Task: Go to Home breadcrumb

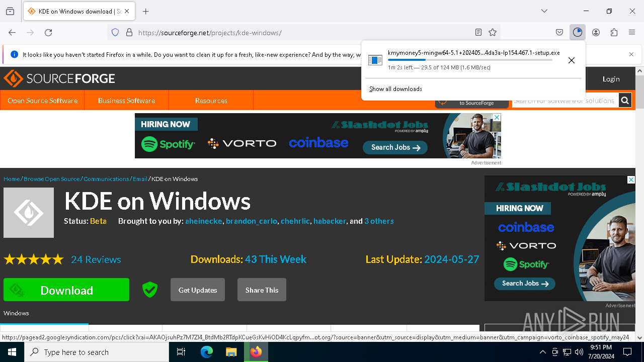Action: point(12,179)
